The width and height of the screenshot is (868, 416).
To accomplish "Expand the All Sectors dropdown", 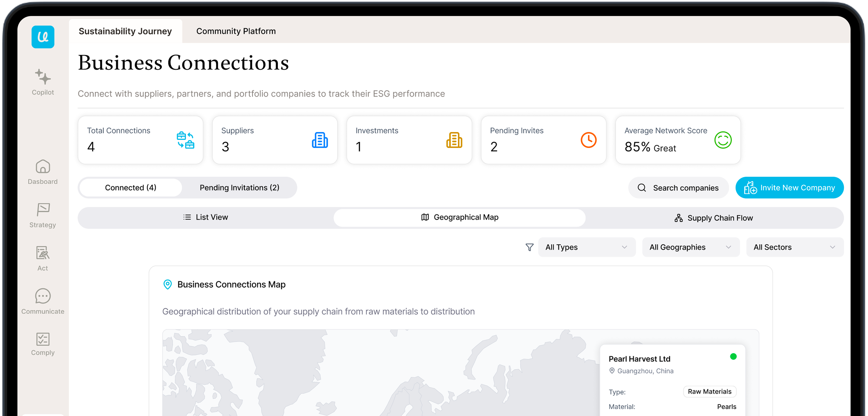I will coord(795,247).
